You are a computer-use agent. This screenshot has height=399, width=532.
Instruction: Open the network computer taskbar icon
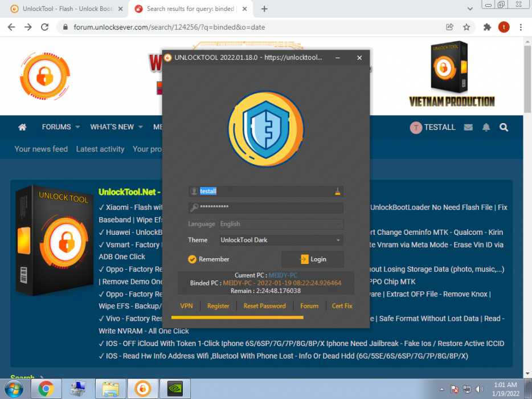click(x=79, y=389)
